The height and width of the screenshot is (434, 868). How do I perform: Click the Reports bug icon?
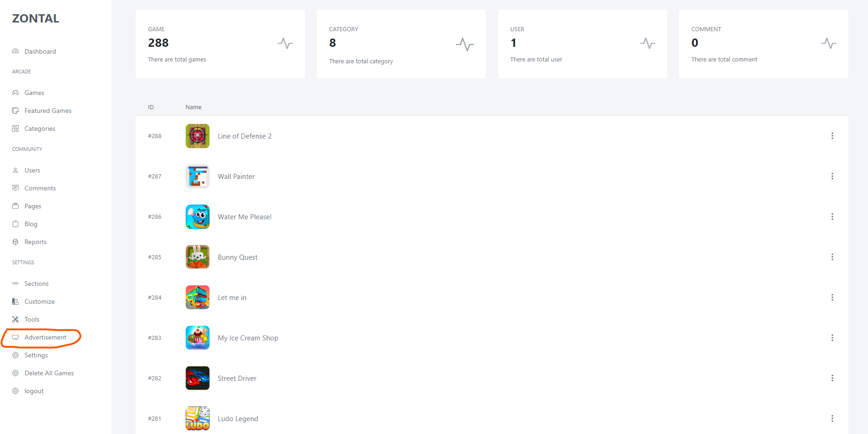click(16, 242)
